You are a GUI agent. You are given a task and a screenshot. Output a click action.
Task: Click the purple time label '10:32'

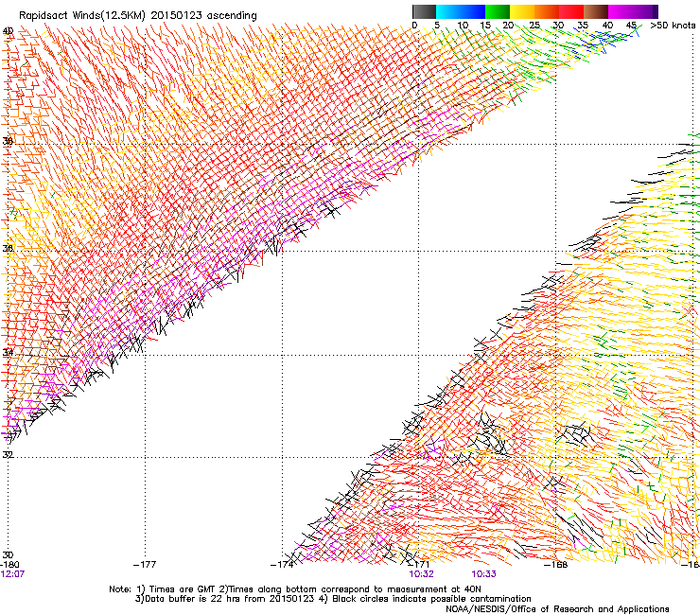point(422,574)
